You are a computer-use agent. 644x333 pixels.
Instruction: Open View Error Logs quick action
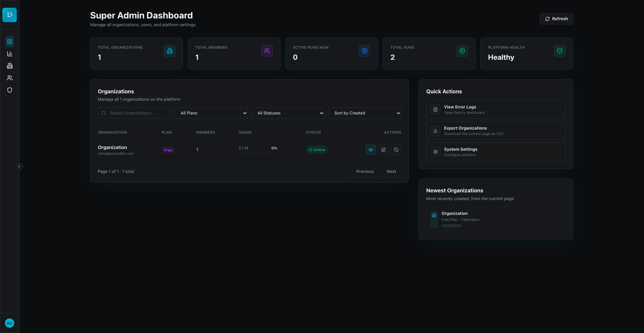[x=496, y=109]
